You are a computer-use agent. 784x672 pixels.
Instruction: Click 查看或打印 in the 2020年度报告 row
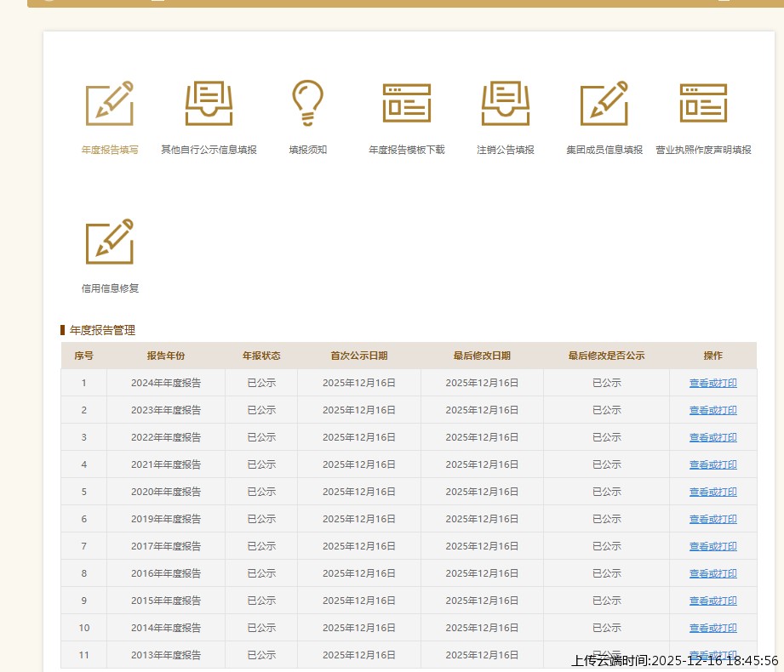click(712, 492)
